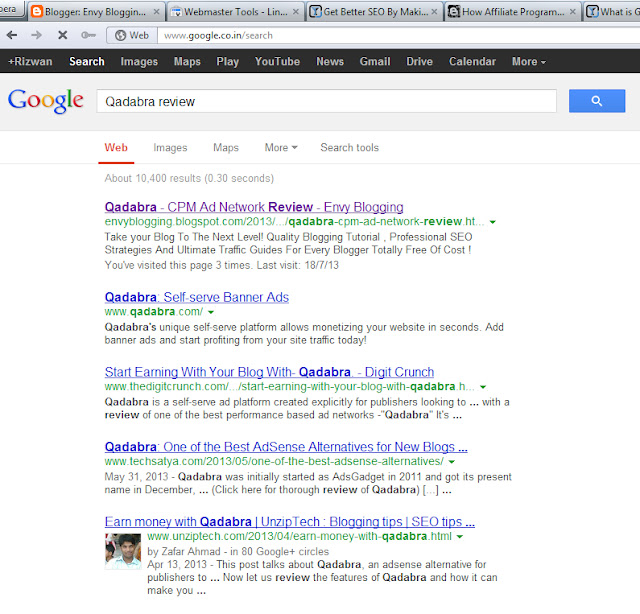
Task: Click the favicon on the Get Better SEO tab
Action: click(x=315, y=11)
